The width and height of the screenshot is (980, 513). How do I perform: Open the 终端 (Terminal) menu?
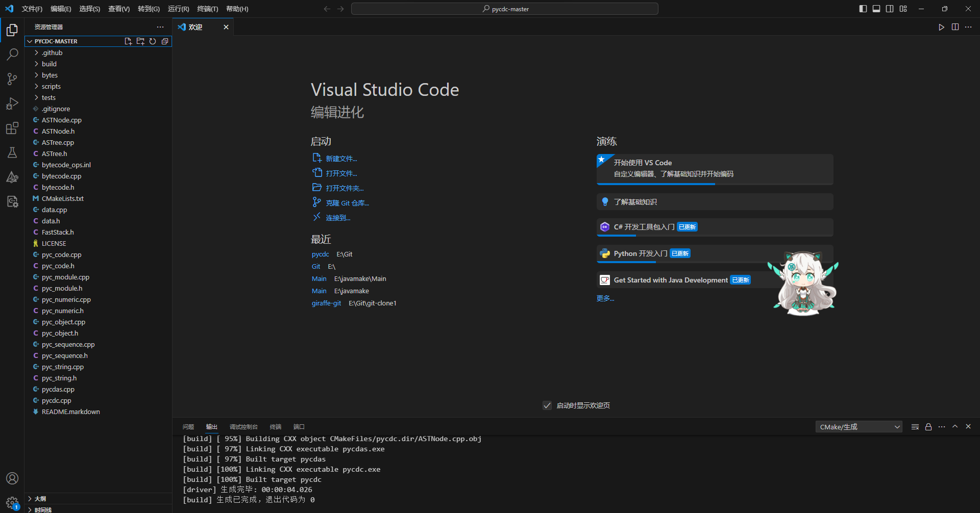click(x=207, y=9)
